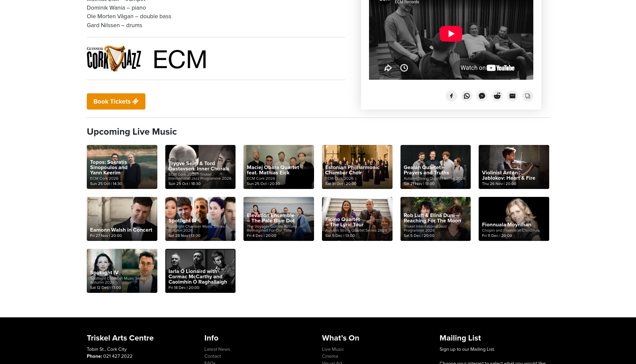
Task: Click the phone number 021 427 2022
Action: click(118, 356)
